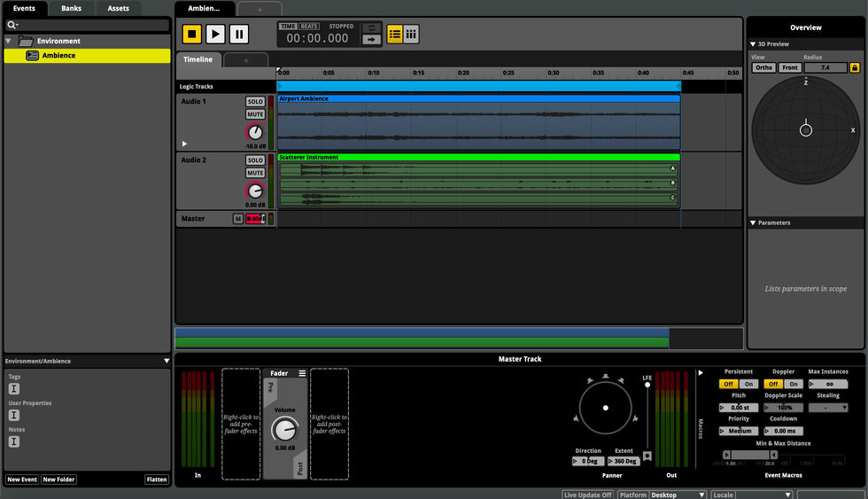Select the Timeline sheet tab
The image size is (868, 499).
point(198,59)
